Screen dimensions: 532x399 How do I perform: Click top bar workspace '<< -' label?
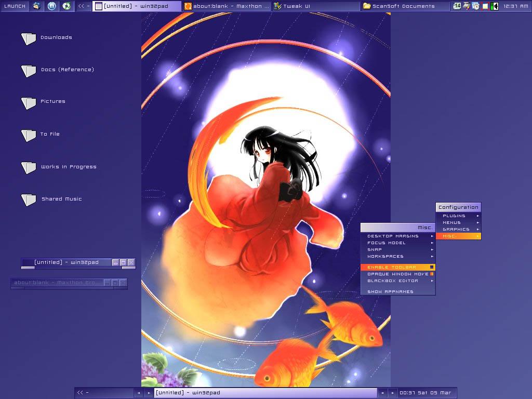click(84, 6)
